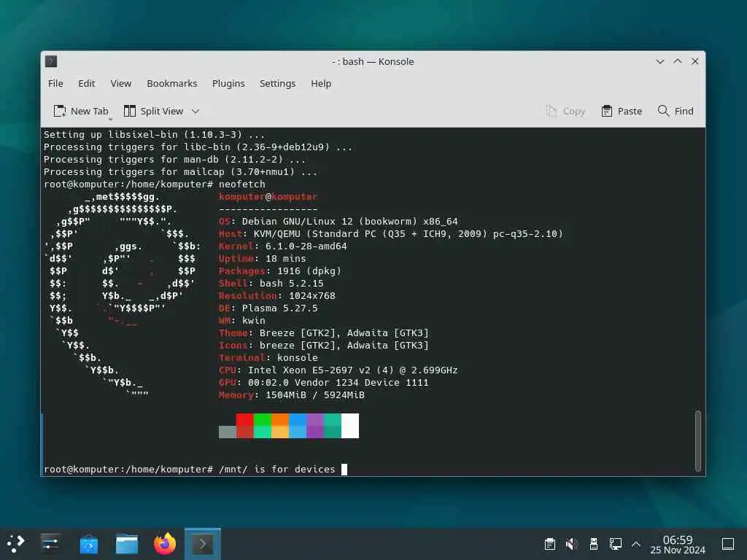Screen dimensions: 747x560
Task: Click "Processing triggers for mailcap" line
Action: tap(180, 172)
